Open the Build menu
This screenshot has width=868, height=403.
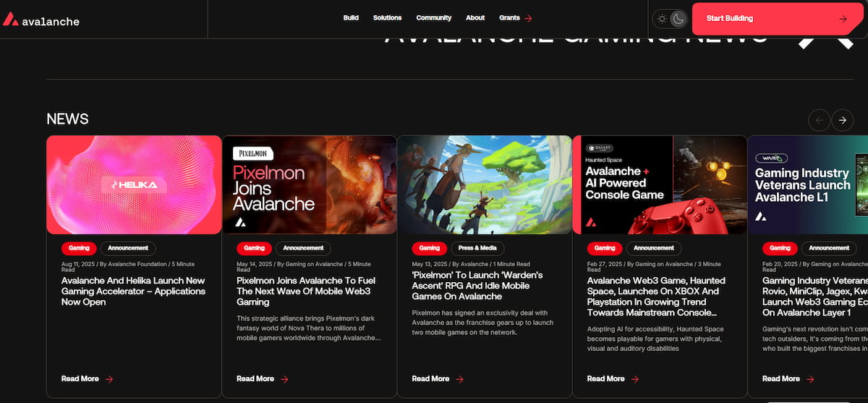coord(351,18)
